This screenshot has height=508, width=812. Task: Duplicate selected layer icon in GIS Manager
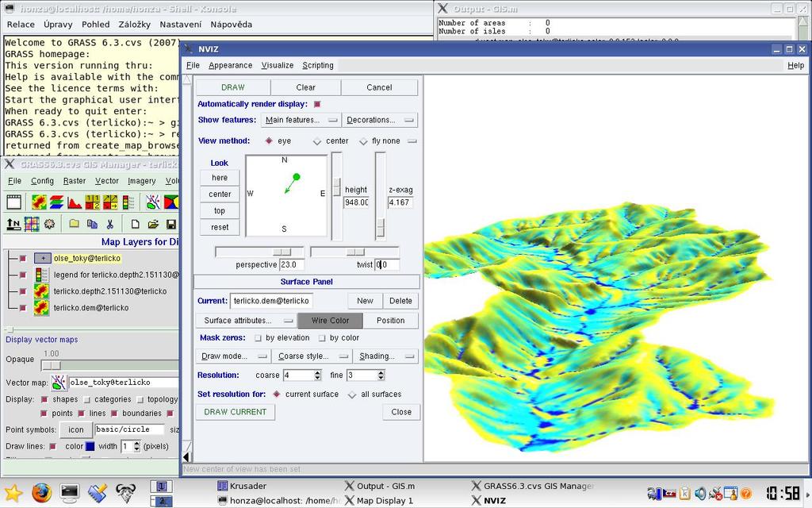[92, 224]
